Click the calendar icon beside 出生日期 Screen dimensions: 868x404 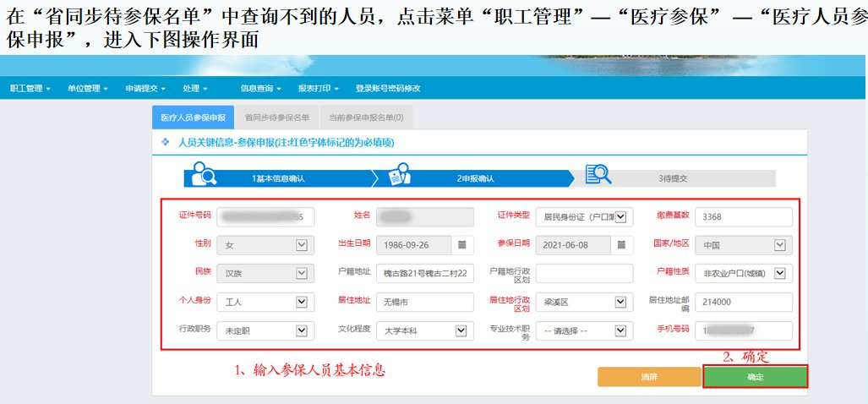[462, 245]
